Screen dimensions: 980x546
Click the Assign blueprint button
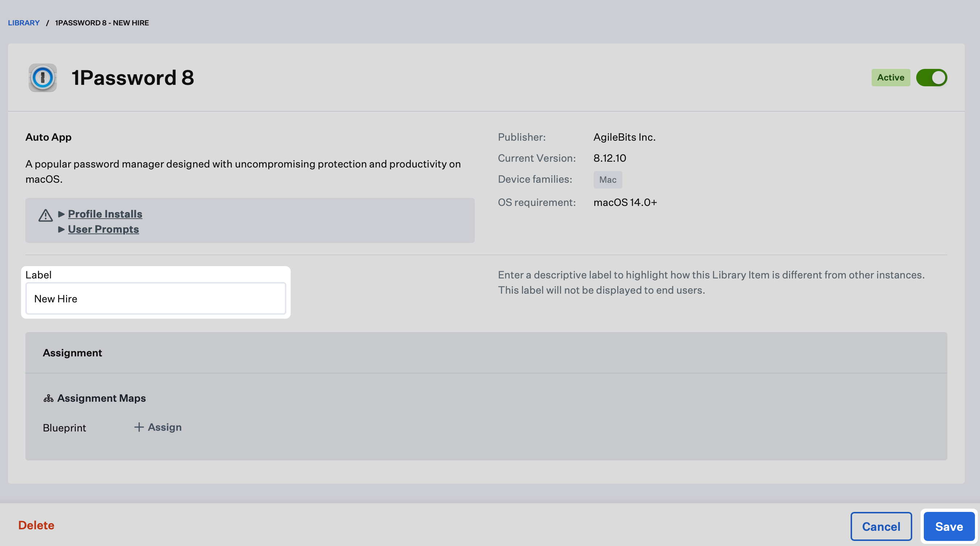point(158,427)
